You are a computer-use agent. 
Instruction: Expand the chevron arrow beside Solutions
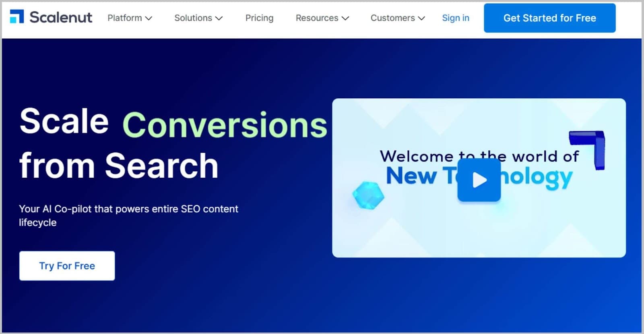pyautogui.click(x=219, y=19)
